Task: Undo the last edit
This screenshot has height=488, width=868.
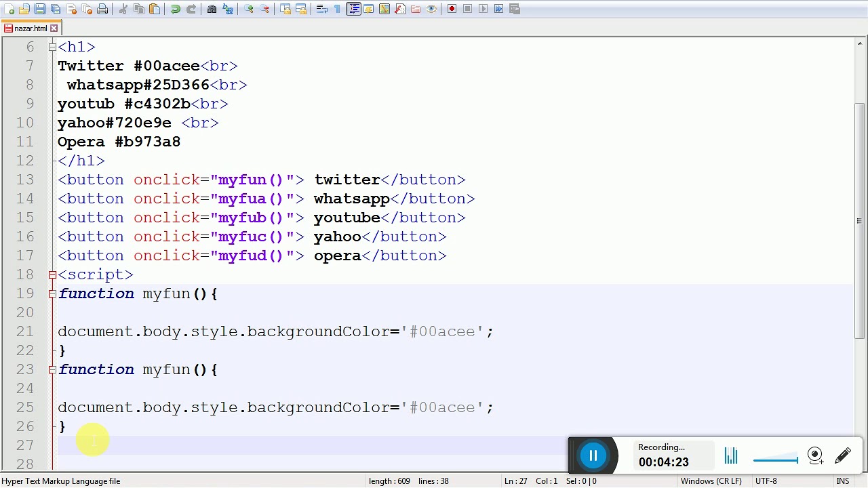Action: (176, 9)
